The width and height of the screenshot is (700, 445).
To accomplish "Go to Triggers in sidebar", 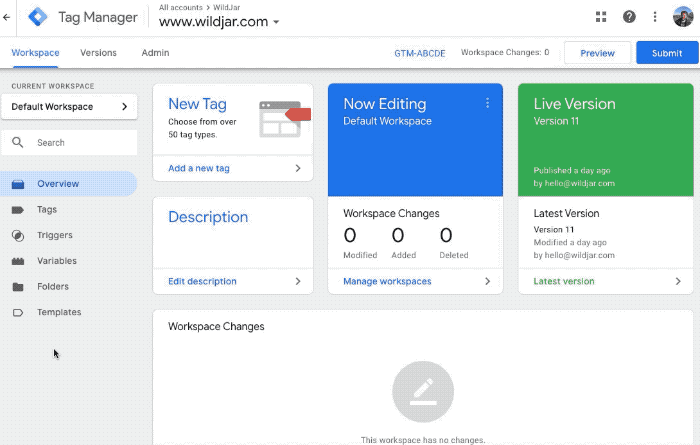I will (x=53, y=236).
